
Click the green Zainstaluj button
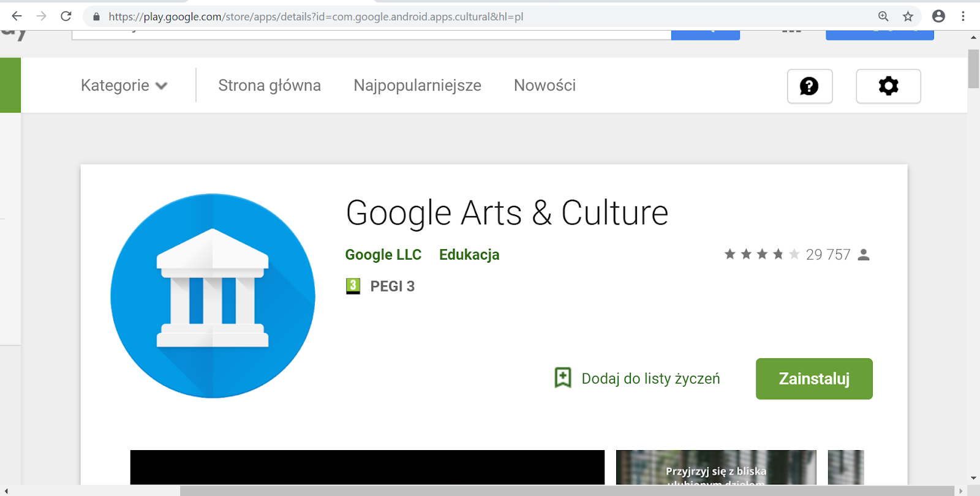[x=814, y=379]
